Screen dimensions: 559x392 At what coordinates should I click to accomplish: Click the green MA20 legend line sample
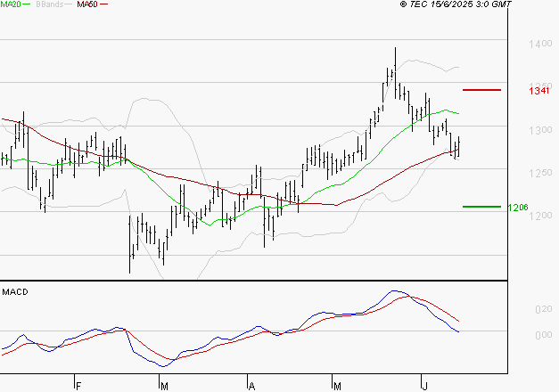point(27,4)
